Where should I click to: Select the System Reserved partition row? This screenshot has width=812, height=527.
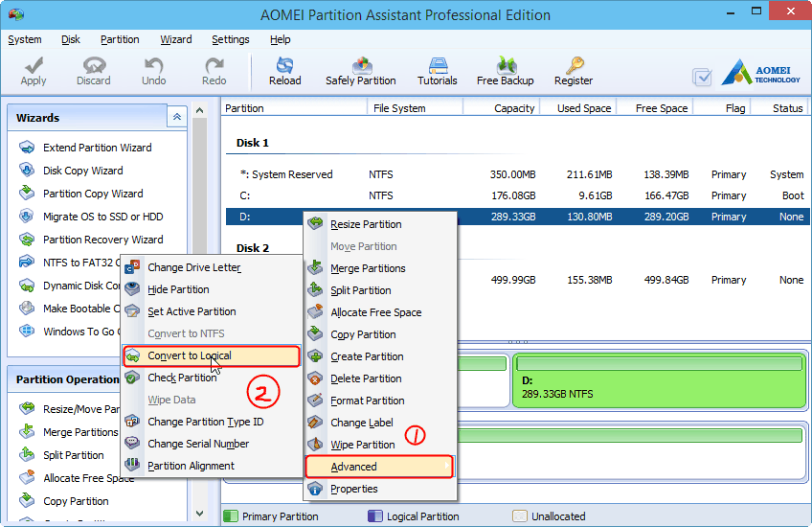coord(517,174)
